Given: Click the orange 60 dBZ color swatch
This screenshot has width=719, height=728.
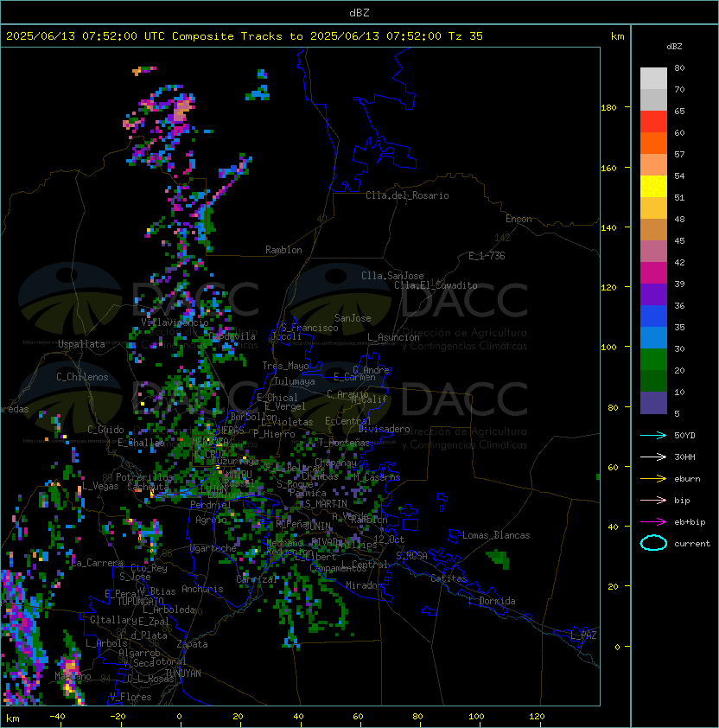Looking at the screenshot, I should tap(653, 143).
